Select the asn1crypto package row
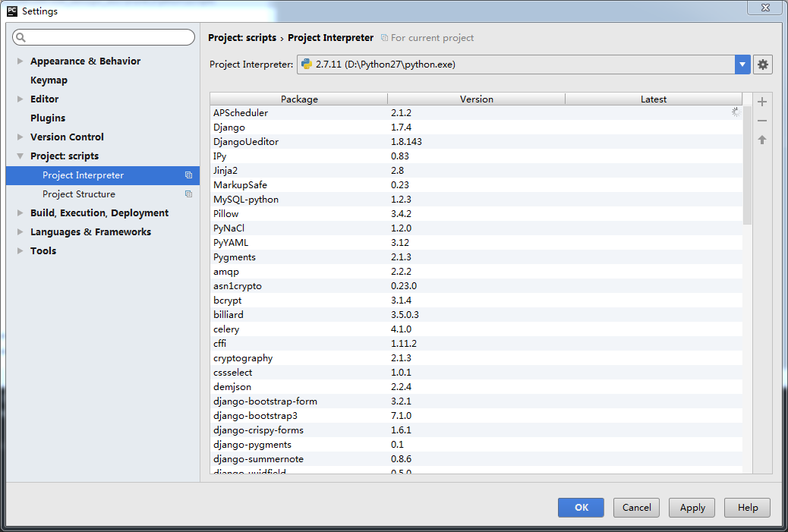This screenshot has width=788, height=532. point(476,286)
